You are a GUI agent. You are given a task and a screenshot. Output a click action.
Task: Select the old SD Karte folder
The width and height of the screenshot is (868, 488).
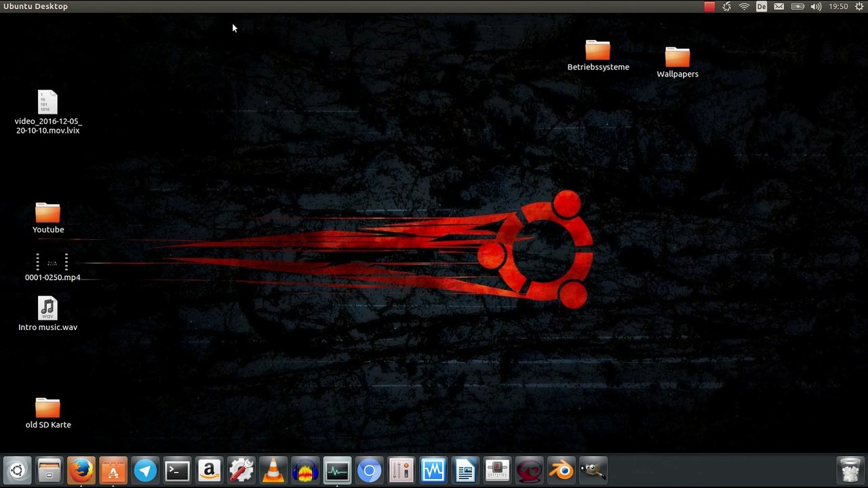coord(47,413)
